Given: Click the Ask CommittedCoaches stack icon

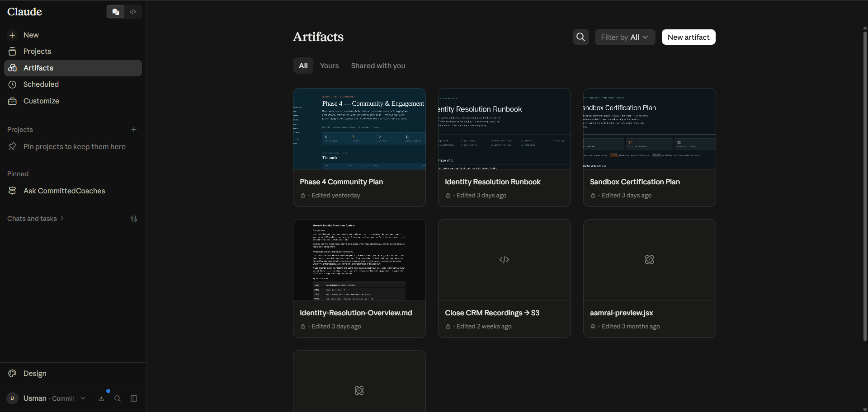Looking at the screenshot, I should click(x=12, y=191).
